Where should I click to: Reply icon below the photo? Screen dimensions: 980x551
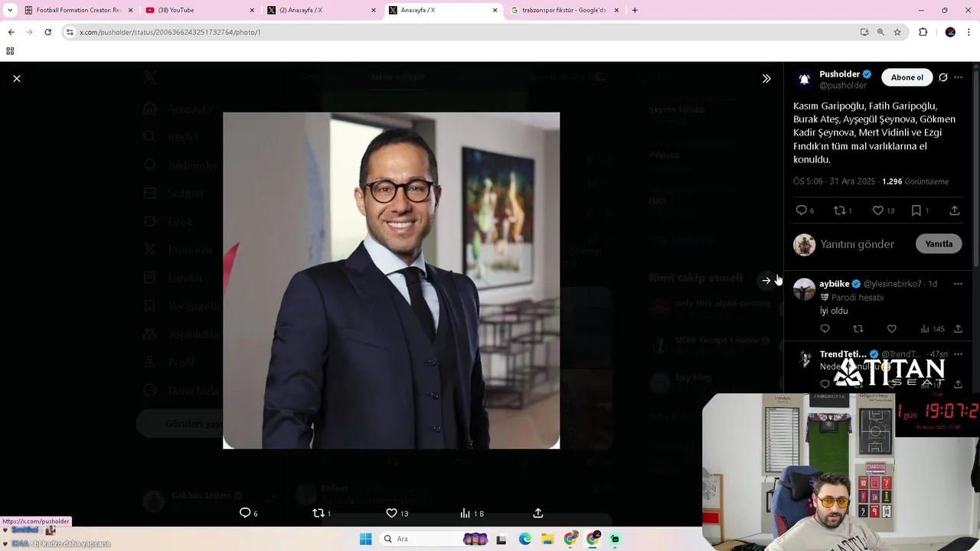(x=245, y=513)
